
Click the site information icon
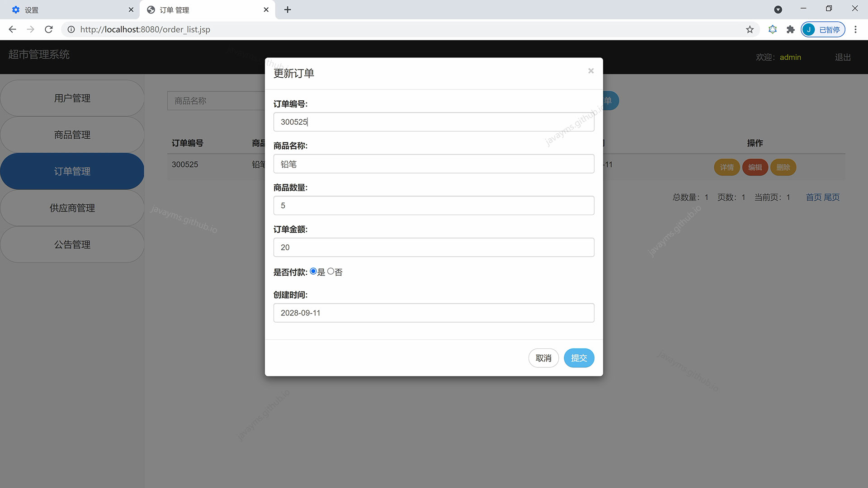71,29
